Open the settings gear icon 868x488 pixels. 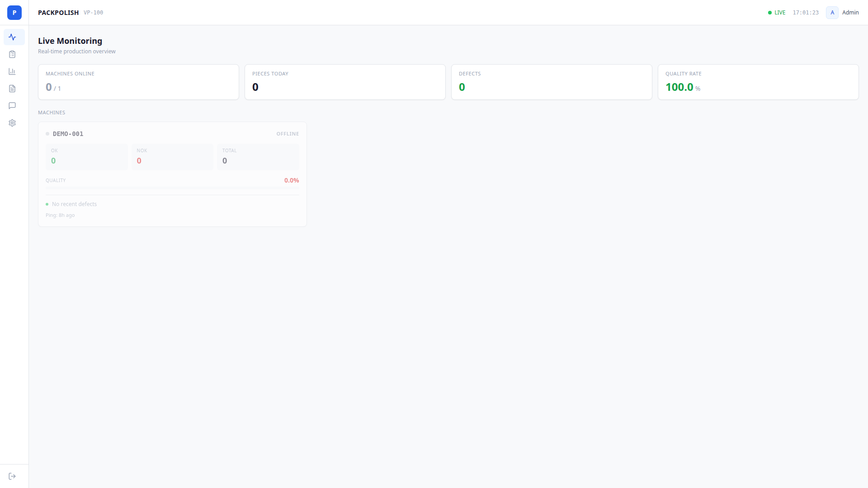[x=12, y=123]
